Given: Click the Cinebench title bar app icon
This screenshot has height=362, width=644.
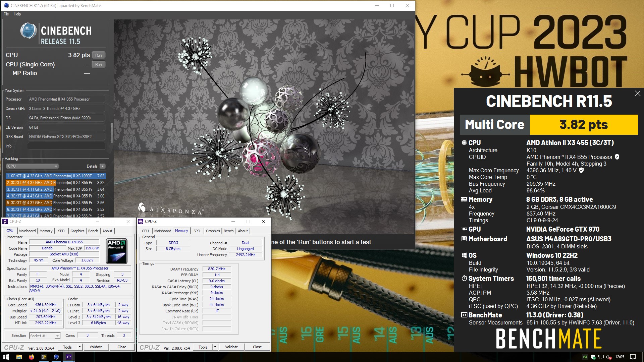Looking at the screenshot, I should (6, 5).
